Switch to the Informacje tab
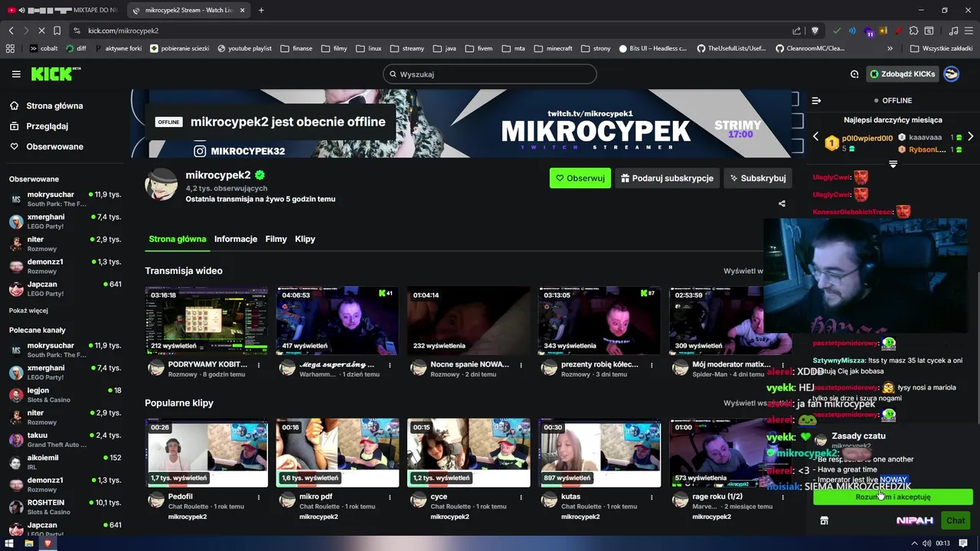Screen dimensions: 980x551 point(236,239)
